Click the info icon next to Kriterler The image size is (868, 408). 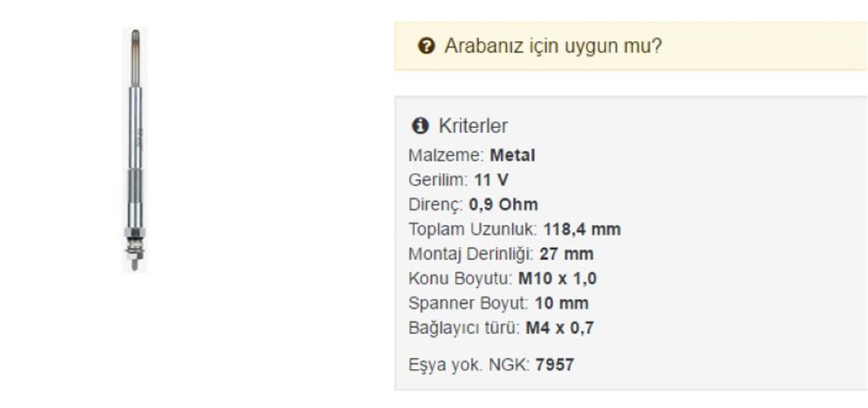[x=420, y=126]
